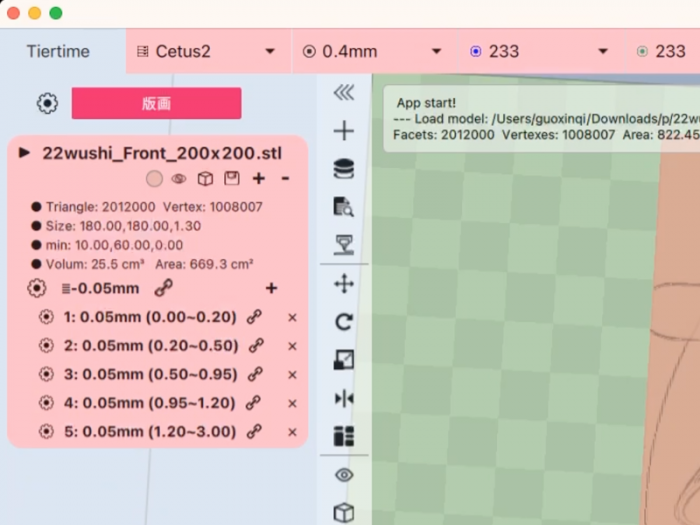Toggle the eye view icon in vertical toolbar
This screenshot has height=525, width=700.
point(344,475)
